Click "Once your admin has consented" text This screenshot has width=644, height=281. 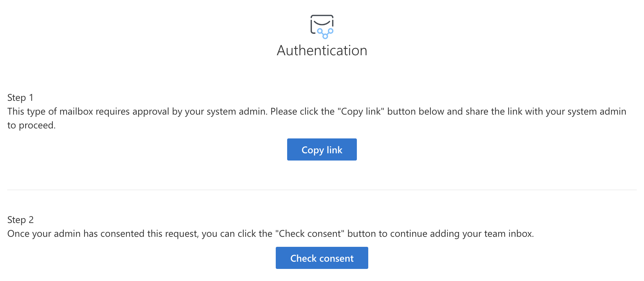pyautogui.click(x=76, y=234)
